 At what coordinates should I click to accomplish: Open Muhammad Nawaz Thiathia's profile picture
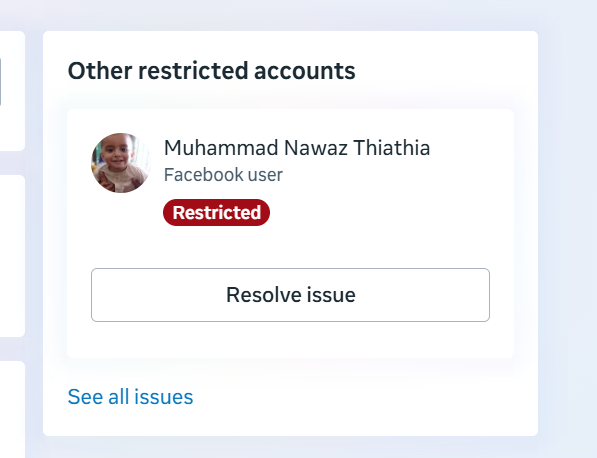point(121,163)
